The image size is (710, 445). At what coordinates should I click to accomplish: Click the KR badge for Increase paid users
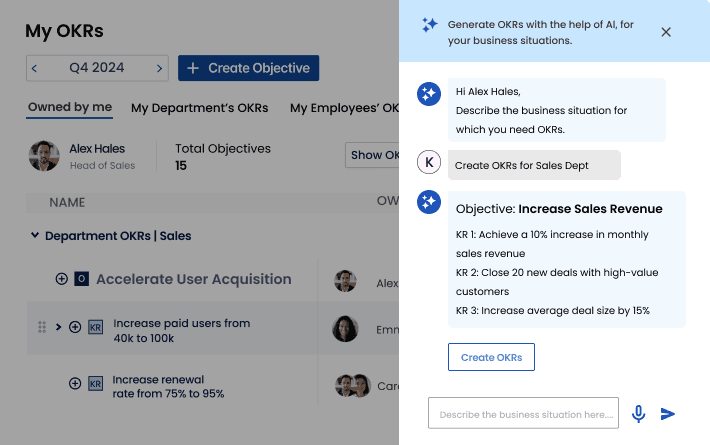click(x=95, y=327)
